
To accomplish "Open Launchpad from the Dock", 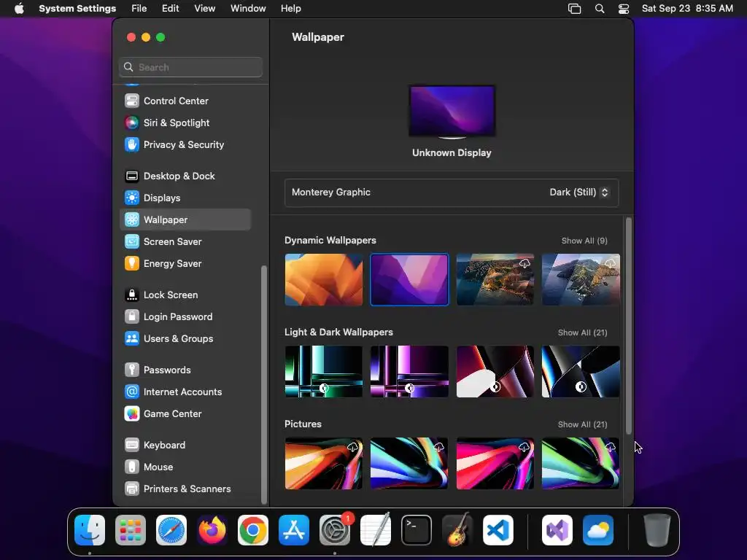I will [x=131, y=530].
